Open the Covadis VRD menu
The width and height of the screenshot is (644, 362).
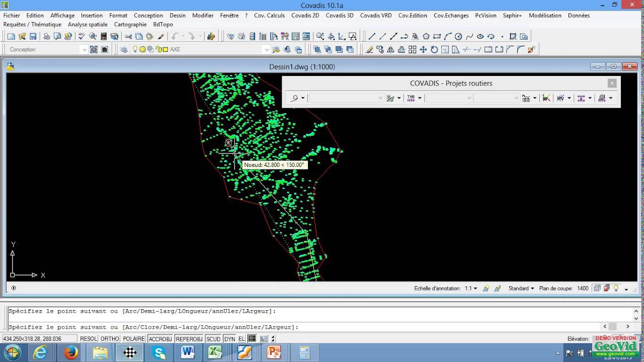(x=376, y=16)
